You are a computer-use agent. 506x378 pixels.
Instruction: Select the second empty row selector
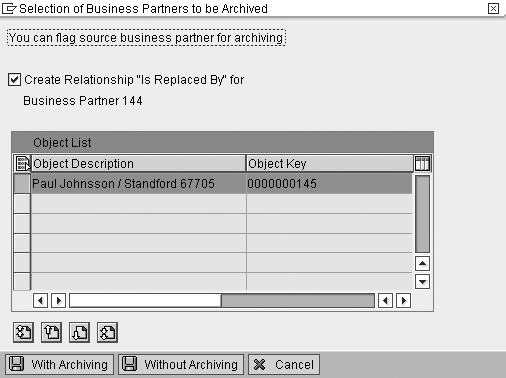[x=22, y=223]
